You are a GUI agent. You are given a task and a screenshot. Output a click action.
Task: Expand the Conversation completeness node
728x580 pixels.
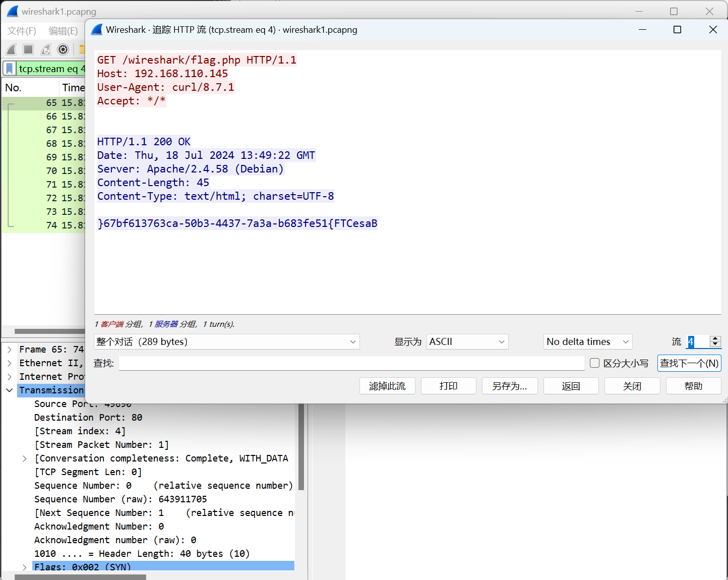[24, 458]
